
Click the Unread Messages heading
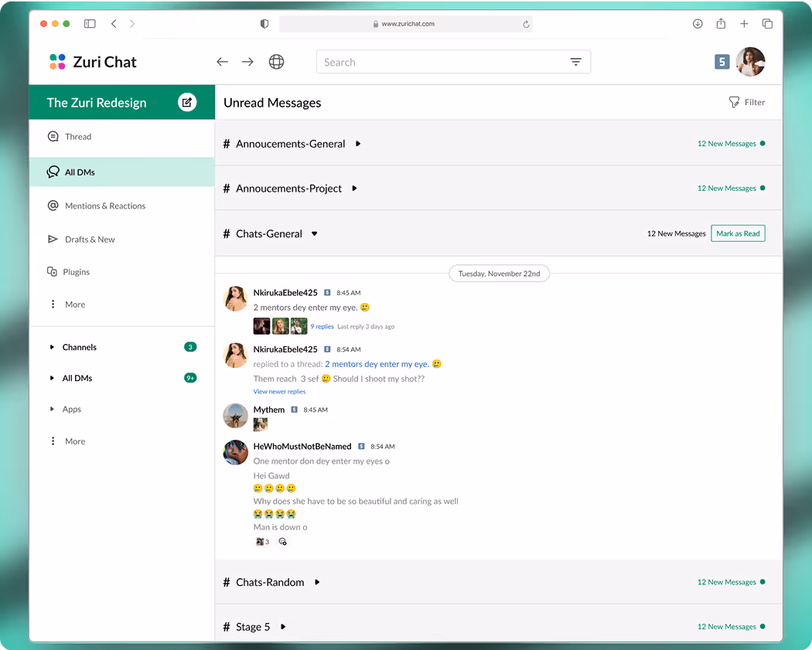[272, 103]
